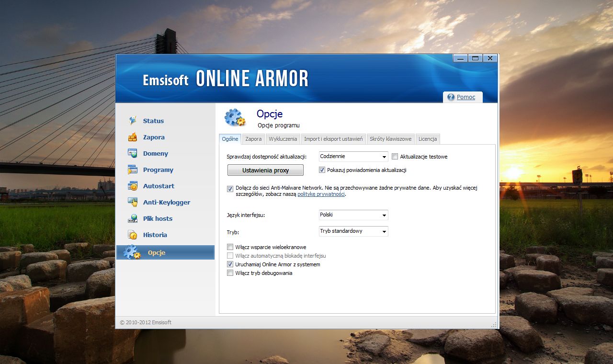Click the Domeny sidebar icon
The image size is (613, 364).
point(133,153)
